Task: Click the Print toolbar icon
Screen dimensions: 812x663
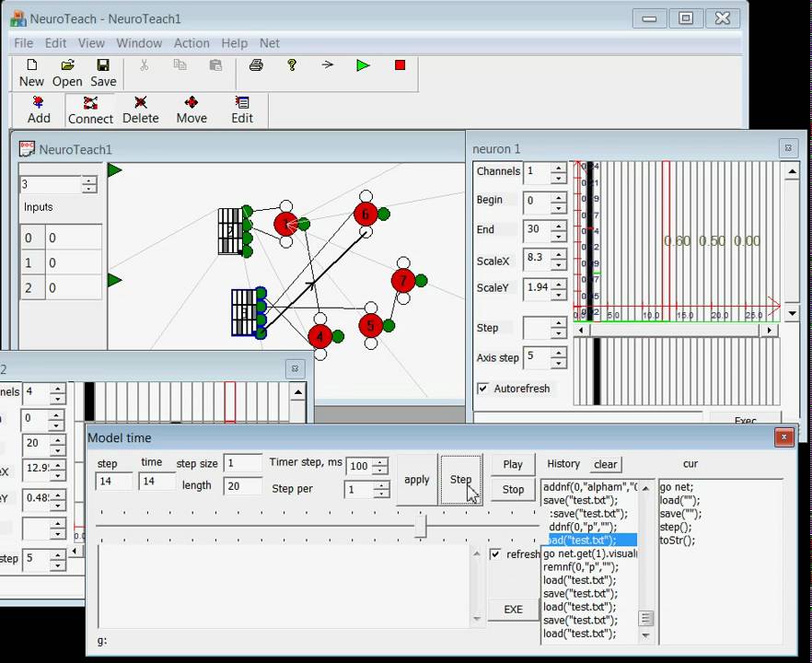Action: pyautogui.click(x=256, y=65)
